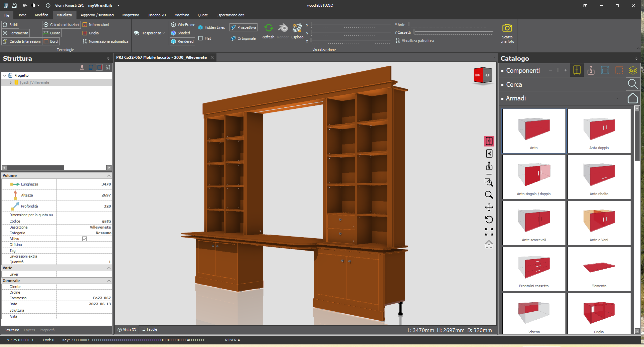Image resolution: width=644 pixels, height=347 pixels.
Task: Uncheck the Attivo checkbox in Volume panel
Action: (x=84, y=239)
